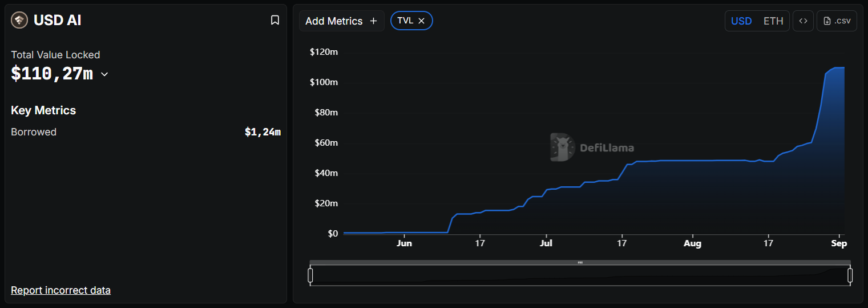Open the embed chart code icon
868x308 pixels.
[x=803, y=21]
